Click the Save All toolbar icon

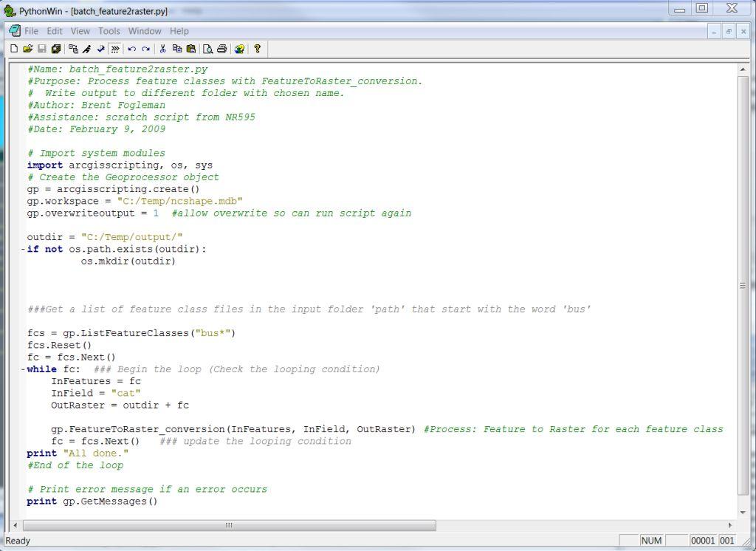point(56,49)
